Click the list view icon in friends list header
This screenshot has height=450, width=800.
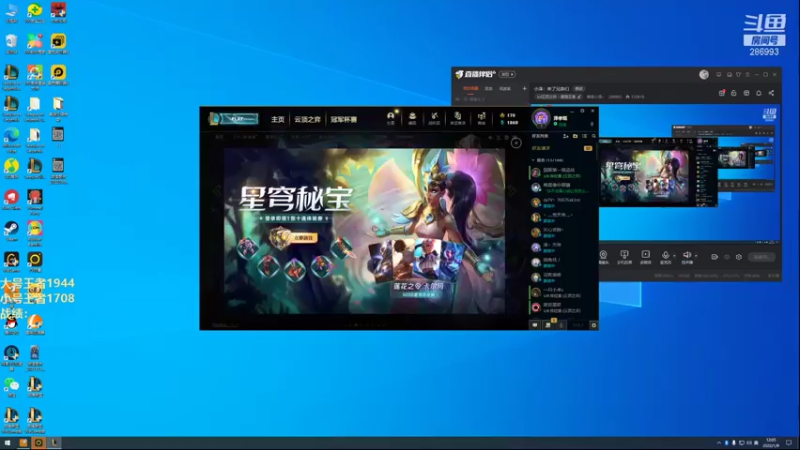(x=584, y=136)
